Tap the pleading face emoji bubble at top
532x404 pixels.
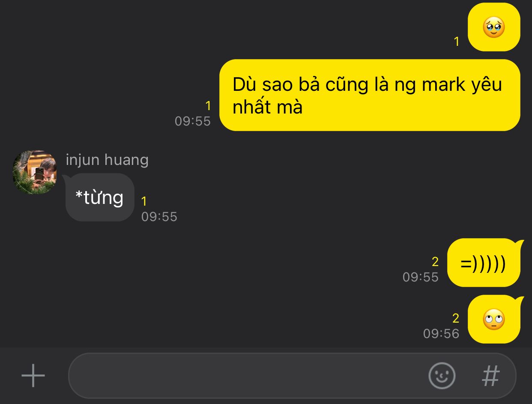[x=494, y=27]
